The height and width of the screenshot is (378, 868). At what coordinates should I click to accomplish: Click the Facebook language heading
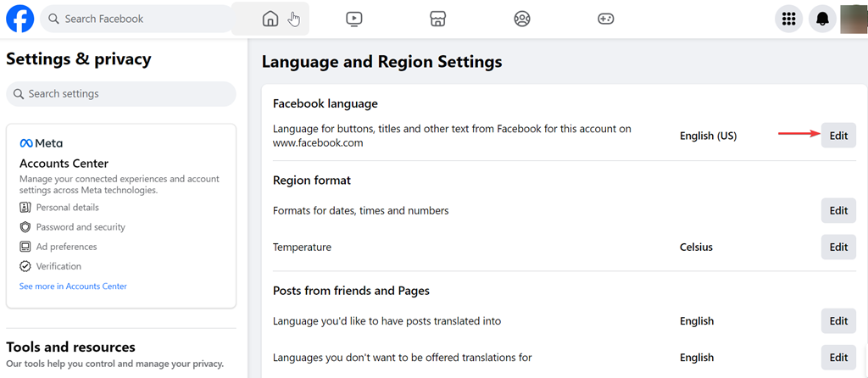325,103
